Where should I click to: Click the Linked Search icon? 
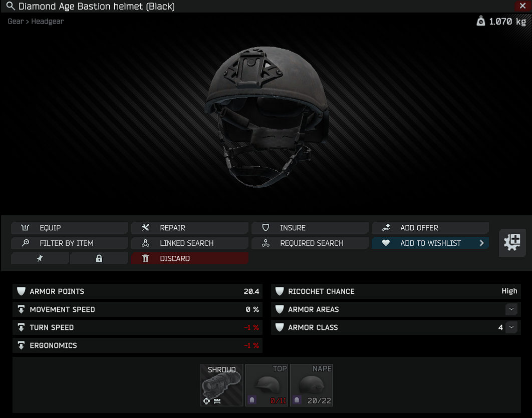146,243
